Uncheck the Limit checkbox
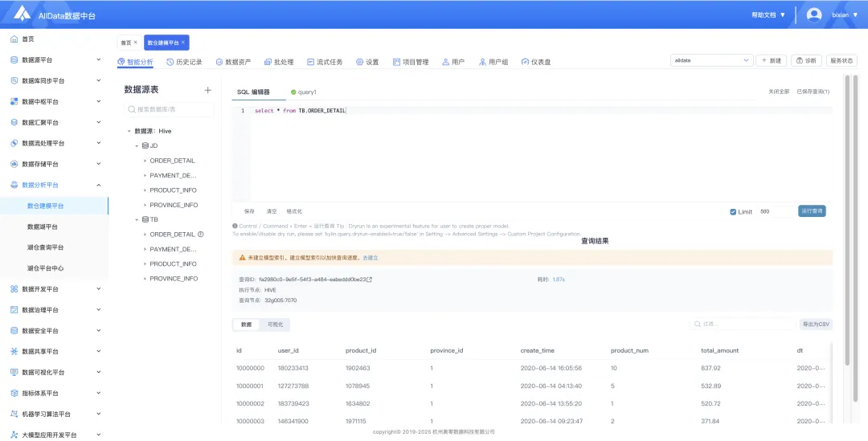The width and height of the screenshot is (868, 441). click(x=733, y=211)
